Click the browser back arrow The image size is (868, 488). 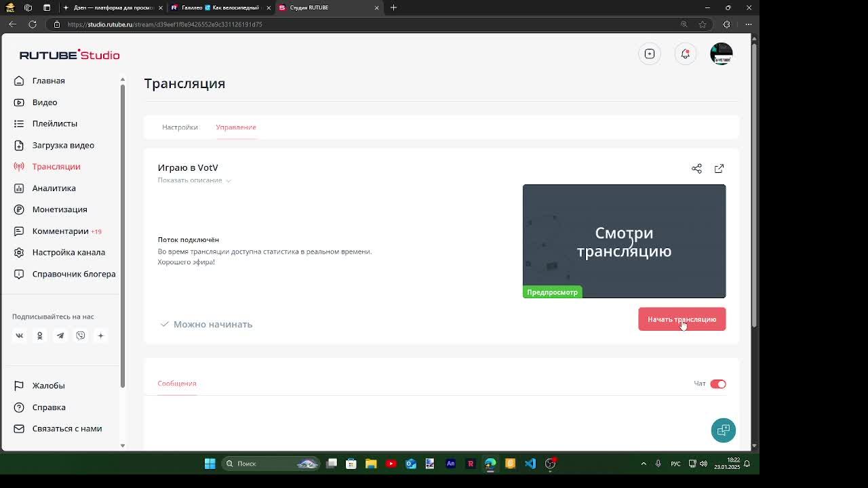(x=12, y=24)
